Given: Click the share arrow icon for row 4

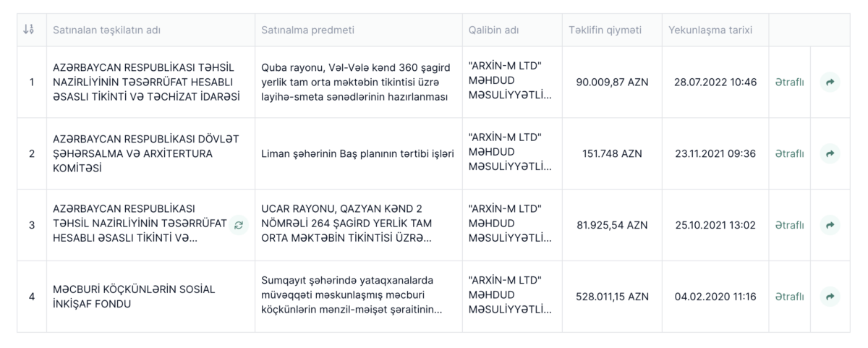Looking at the screenshot, I should point(830,297).
